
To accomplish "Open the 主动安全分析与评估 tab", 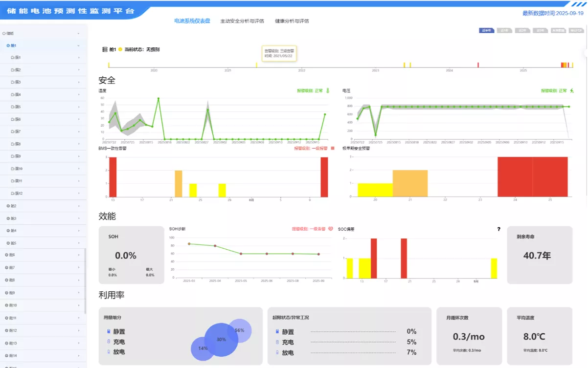I will click(x=242, y=21).
